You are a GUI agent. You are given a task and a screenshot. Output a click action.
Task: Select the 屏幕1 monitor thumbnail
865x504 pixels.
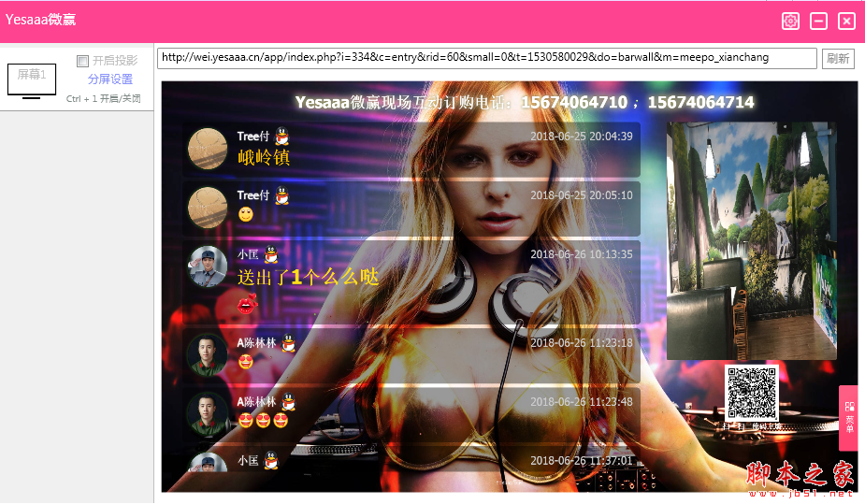click(32, 81)
